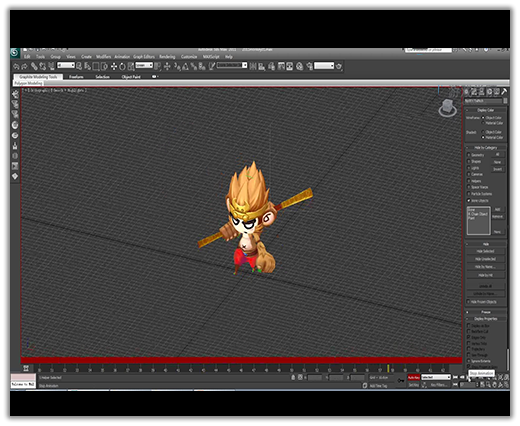The width and height of the screenshot is (520, 426).
Task: Select Wireframe Object Color radio
Action: [483, 118]
